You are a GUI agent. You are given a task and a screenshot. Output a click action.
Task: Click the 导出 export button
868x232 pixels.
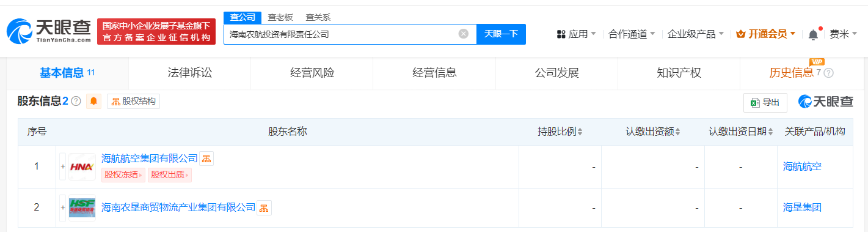tap(765, 102)
